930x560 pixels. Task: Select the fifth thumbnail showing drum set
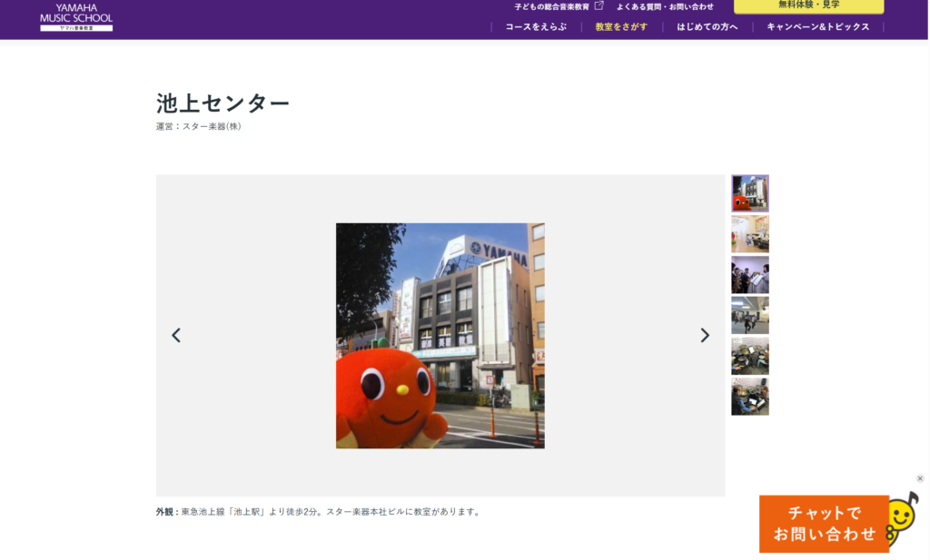749,356
